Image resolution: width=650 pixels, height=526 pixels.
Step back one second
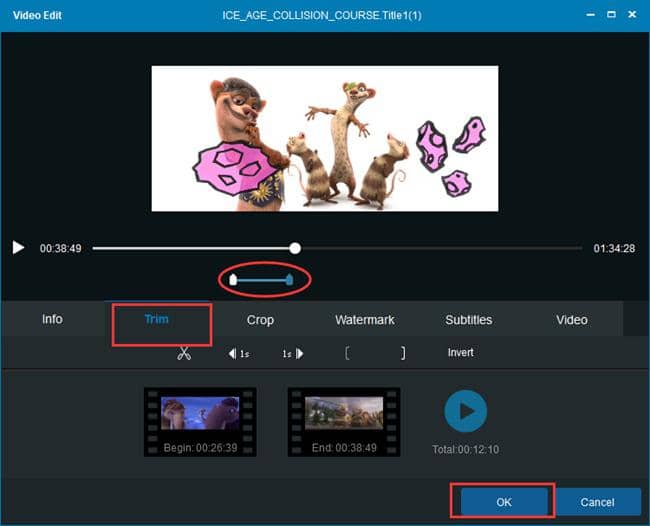(239, 354)
